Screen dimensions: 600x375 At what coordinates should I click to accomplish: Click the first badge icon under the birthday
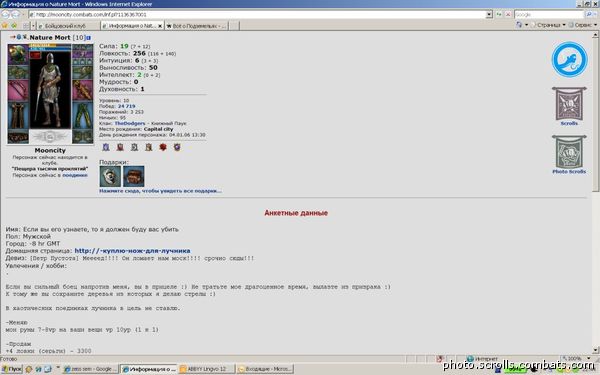pos(106,147)
